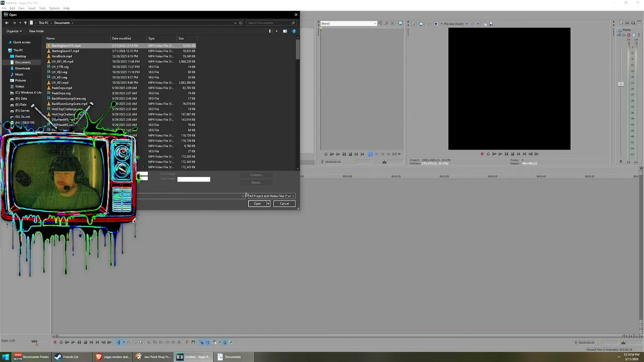Toggle loop playback in the trimmer

(326, 154)
